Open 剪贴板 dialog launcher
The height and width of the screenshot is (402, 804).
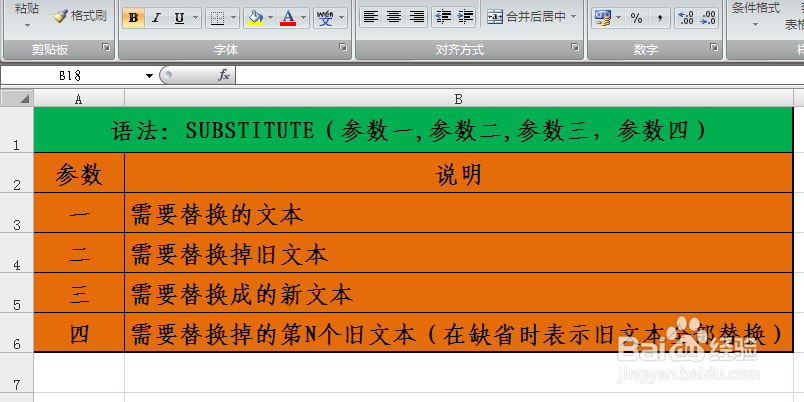[x=106, y=47]
